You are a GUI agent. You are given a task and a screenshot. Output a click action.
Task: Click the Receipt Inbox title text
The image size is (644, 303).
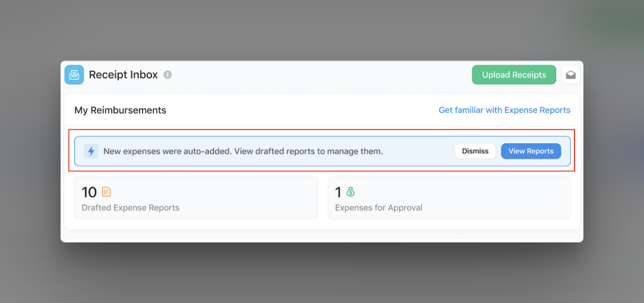[123, 75]
